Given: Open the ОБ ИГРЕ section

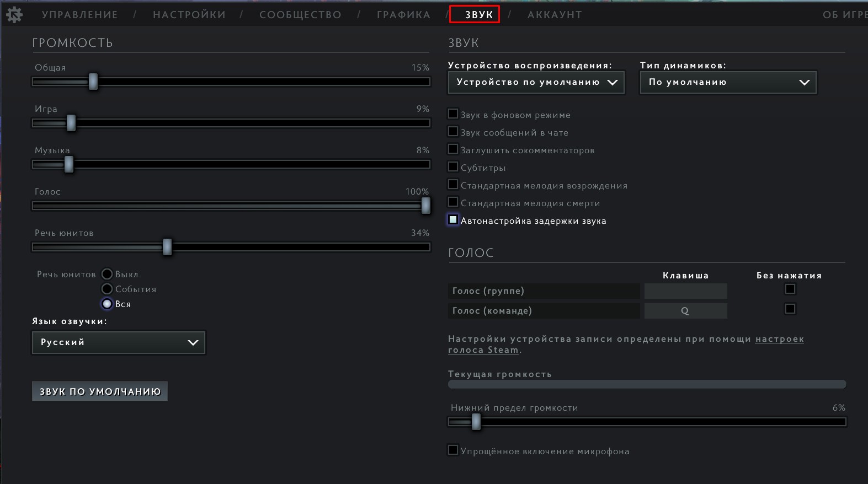Looking at the screenshot, I should pos(845,15).
